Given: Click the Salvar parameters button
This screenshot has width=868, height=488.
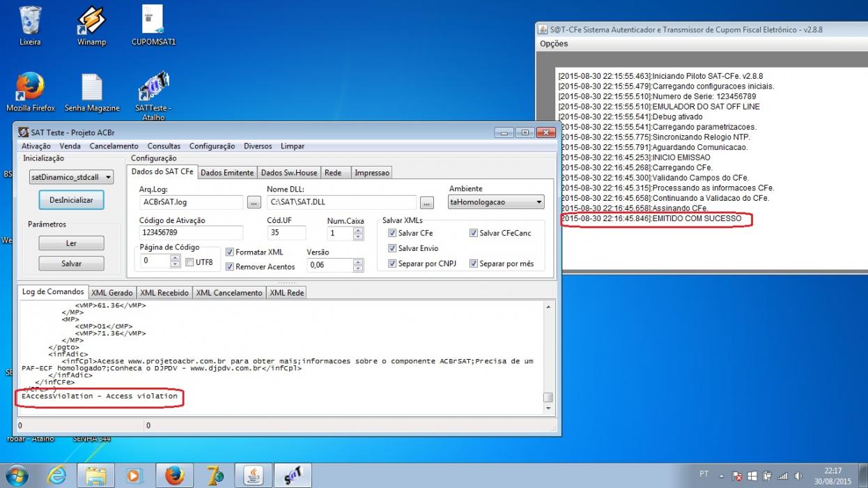Looking at the screenshot, I should point(71,264).
